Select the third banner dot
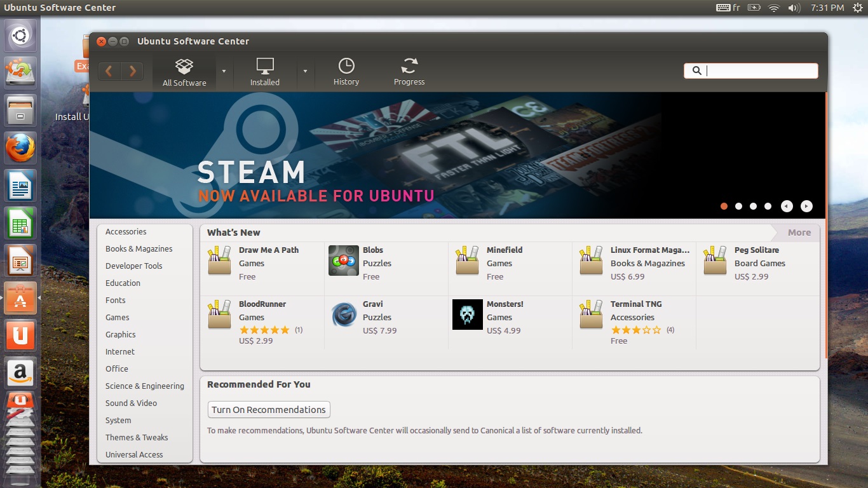The width and height of the screenshot is (868, 488). click(753, 206)
